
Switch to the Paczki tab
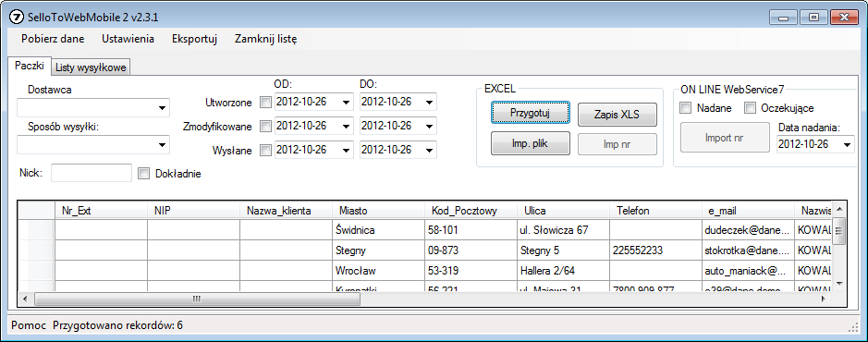[30, 66]
